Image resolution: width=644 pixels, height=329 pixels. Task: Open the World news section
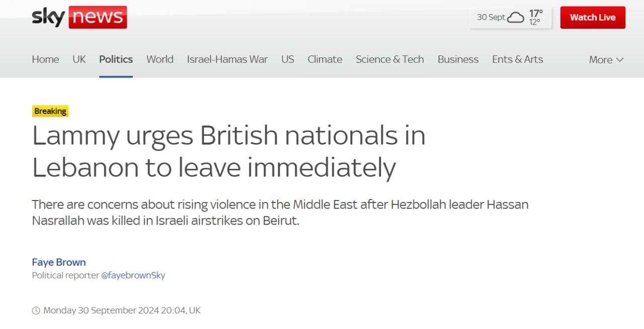click(x=159, y=59)
